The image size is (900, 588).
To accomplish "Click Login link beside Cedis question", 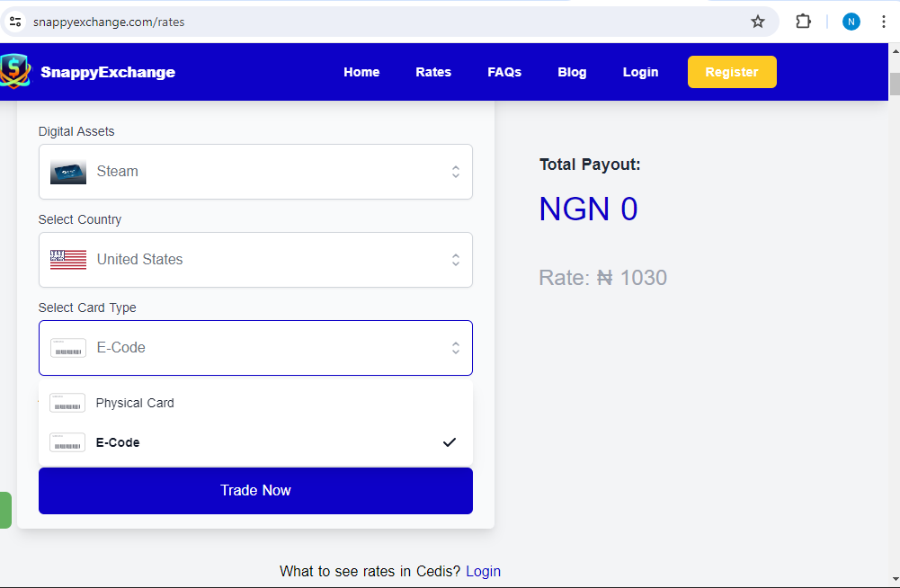I will [484, 571].
